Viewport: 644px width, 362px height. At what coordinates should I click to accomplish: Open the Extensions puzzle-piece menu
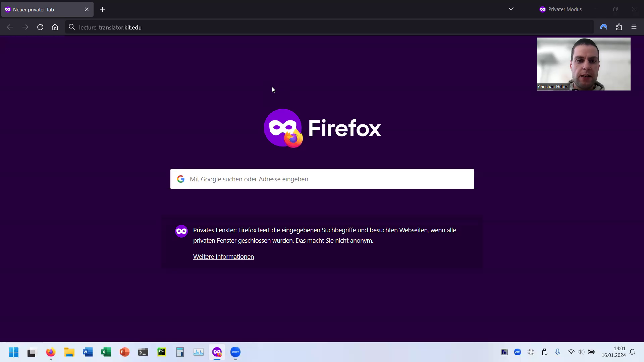click(619, 27)
